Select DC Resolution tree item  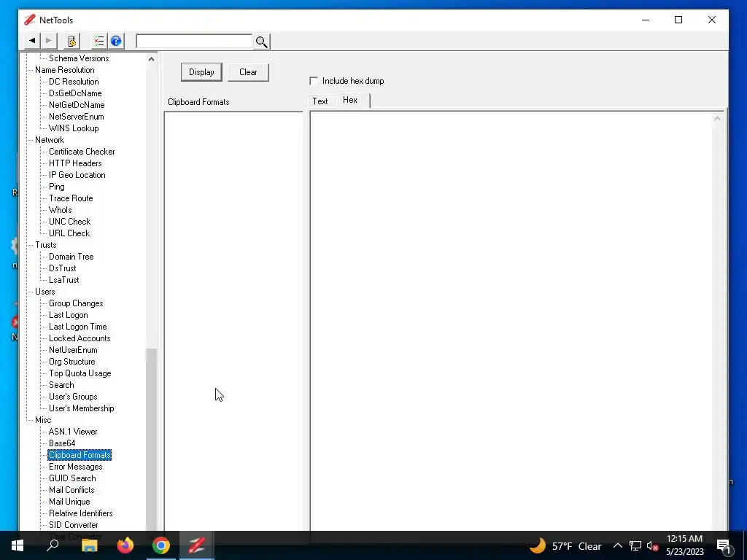(74, 82)
